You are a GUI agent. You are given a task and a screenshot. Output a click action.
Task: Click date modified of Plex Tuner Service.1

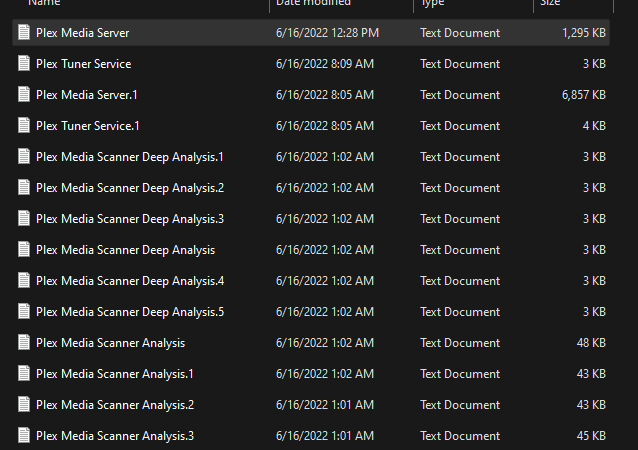tap(325, 125)
